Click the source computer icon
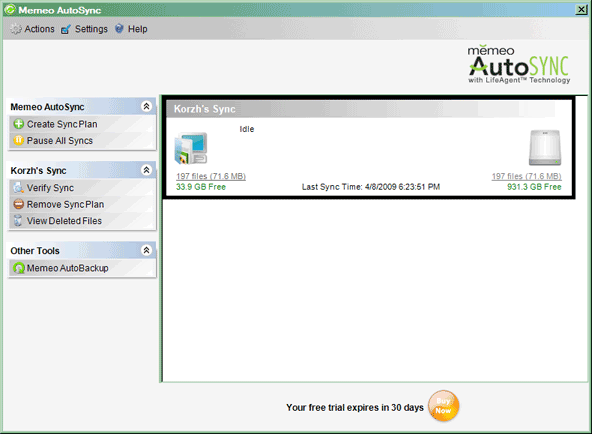This screenshot has width=592, height=434. tap(191, 148)
